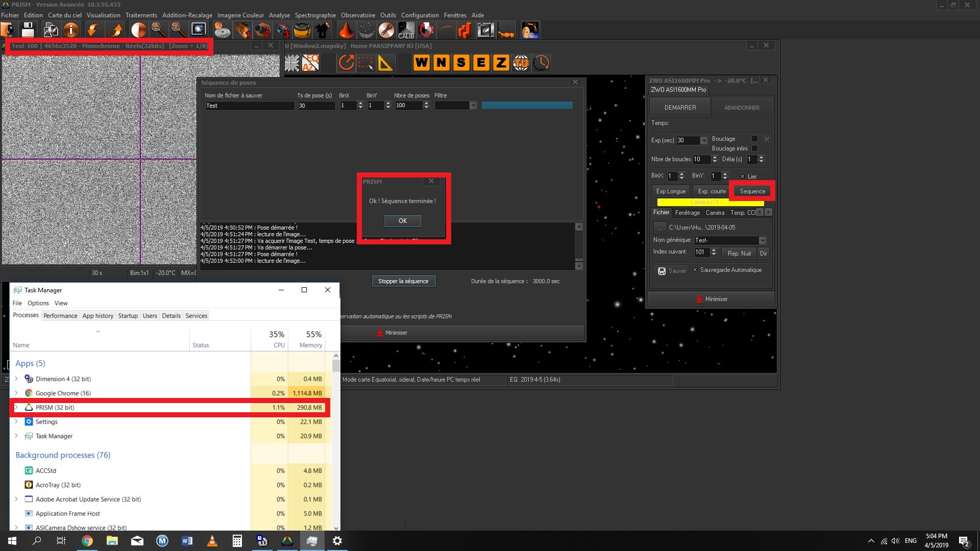
Task: Click the E direction icon in sky map toolbar
Action: 481,63
